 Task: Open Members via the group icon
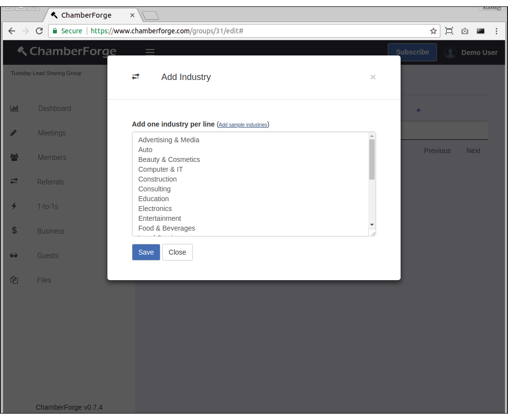pos(14,157)
